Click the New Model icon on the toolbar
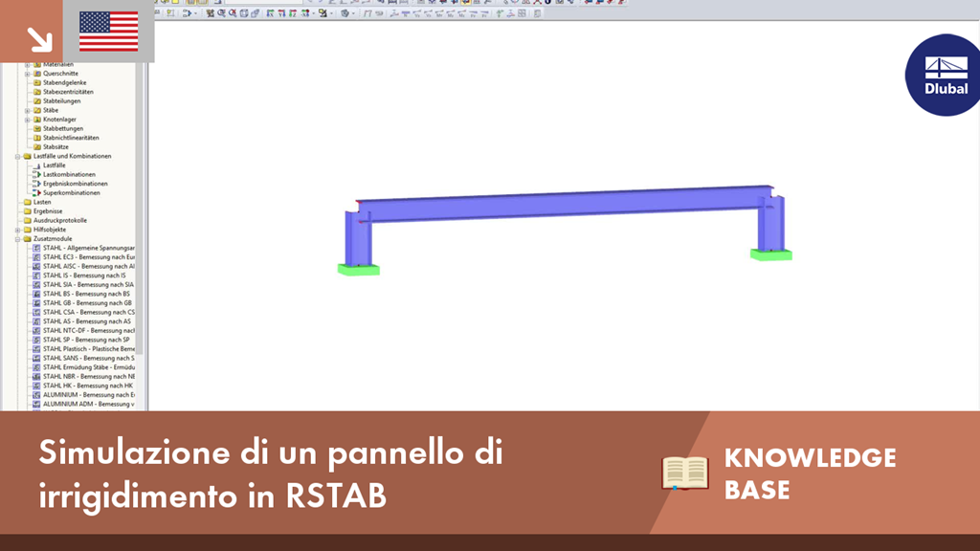Image resolution: width=980 pixels, height=551 pixels. [156, 5]
